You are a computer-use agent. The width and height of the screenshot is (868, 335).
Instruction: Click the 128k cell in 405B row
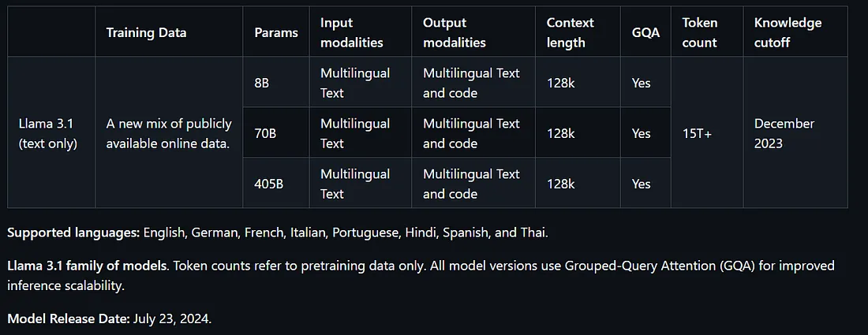[578, 183]
